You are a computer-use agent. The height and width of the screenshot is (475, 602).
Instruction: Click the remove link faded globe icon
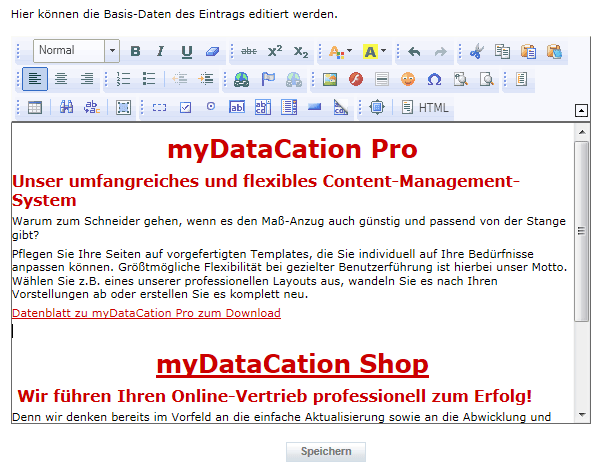[294, 79]
